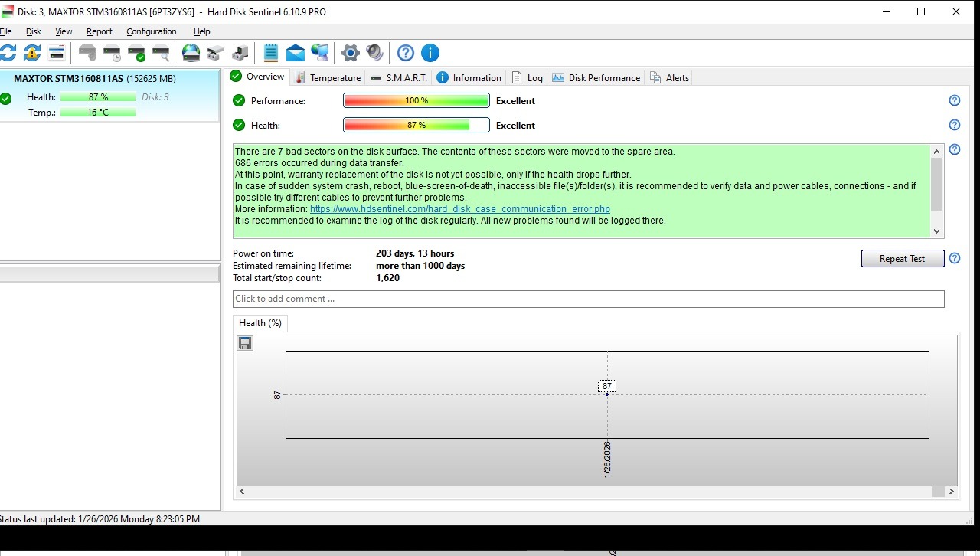
Task: Click the refresh with warning icon
Action: (32, 53)
